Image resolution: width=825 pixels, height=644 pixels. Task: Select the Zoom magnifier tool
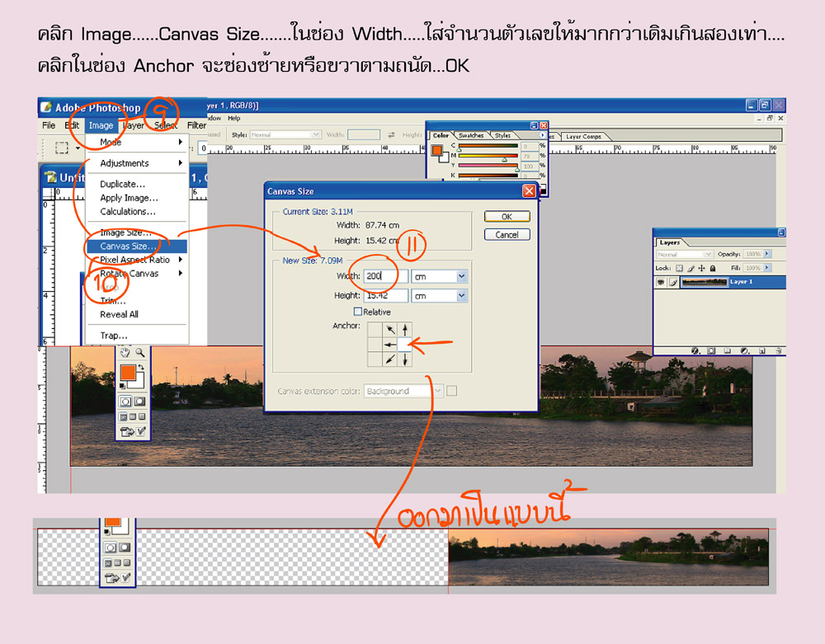pyautogui.click(x=139, y=353)
